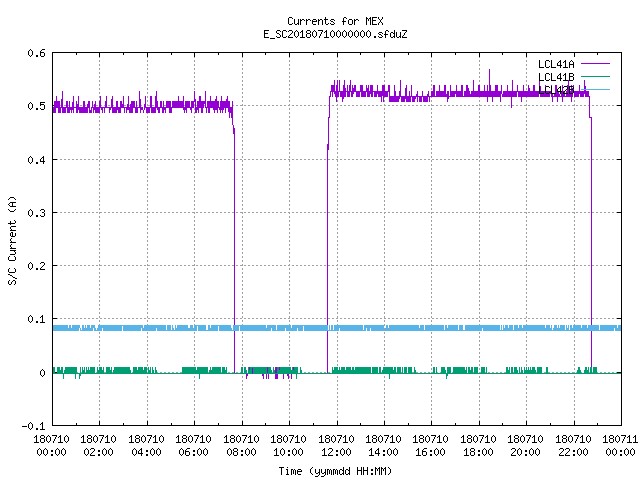Click the x-axis tick "180710 18:00"
The width and height of the screenshot is (640, 480).
click(x=478, y=446)
